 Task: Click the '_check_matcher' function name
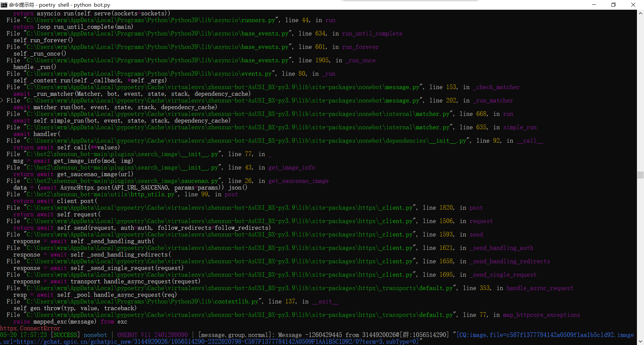496,87
